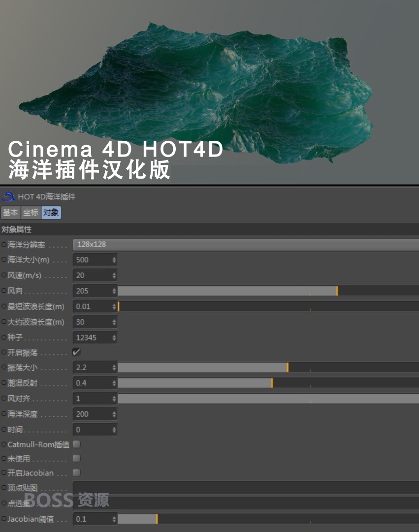Click the 海洋大小(m) value field 500
Viewport: 419px width, 532px height.
[92, 260]
